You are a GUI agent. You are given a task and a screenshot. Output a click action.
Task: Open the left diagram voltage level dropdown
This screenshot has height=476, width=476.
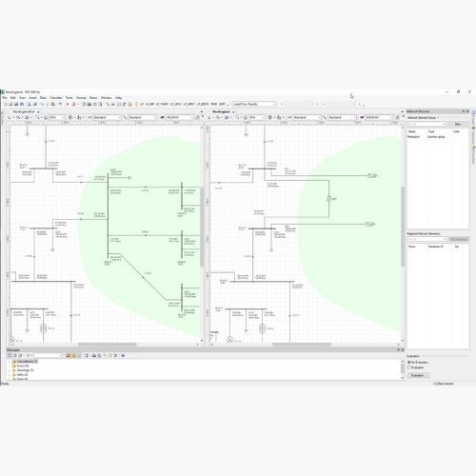179,117
